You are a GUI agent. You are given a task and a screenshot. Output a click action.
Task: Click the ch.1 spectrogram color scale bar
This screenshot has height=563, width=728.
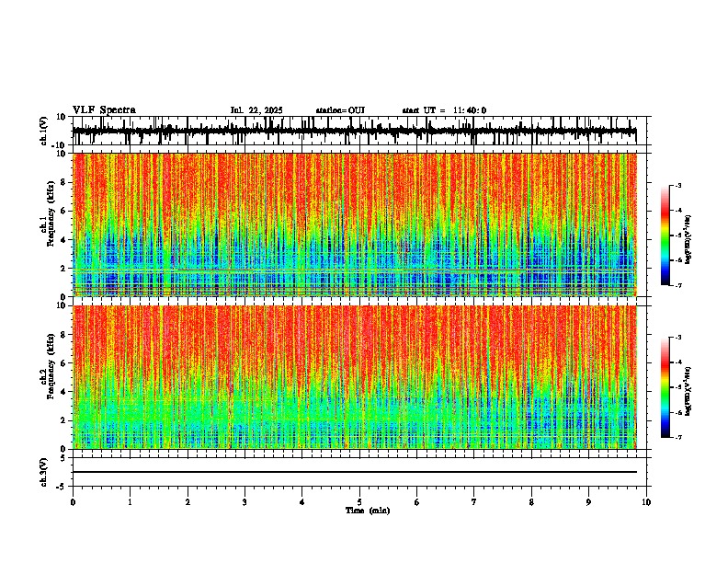(665, 236)
